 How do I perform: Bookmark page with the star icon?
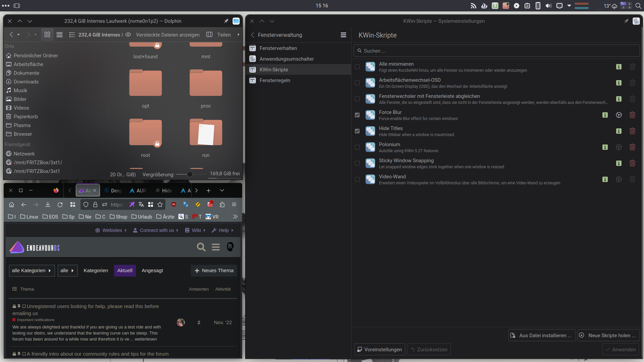click(160, 204)
